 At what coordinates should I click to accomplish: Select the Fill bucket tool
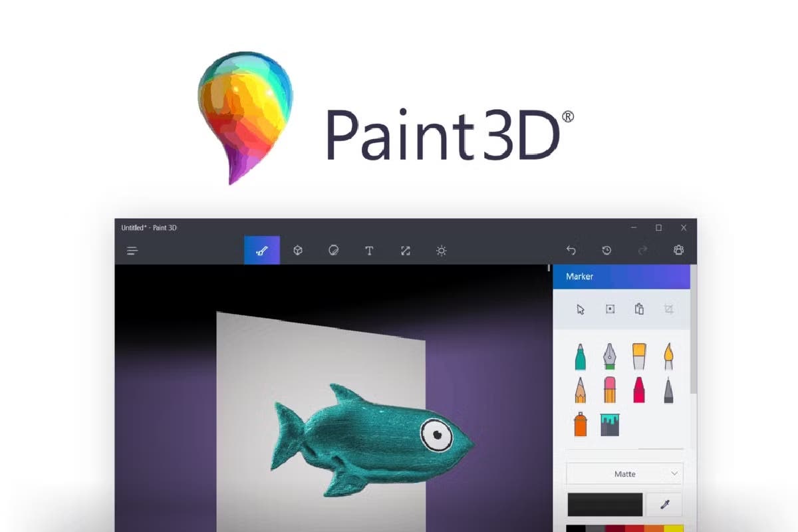[609, 424]
